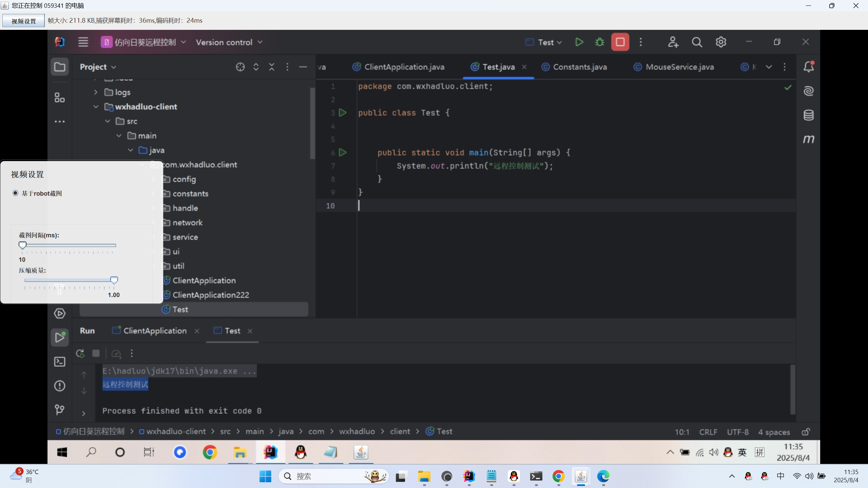Toggle read-only lock icon in status bar
The width and height of the screenshot is (868, 488).
[806, 432]
